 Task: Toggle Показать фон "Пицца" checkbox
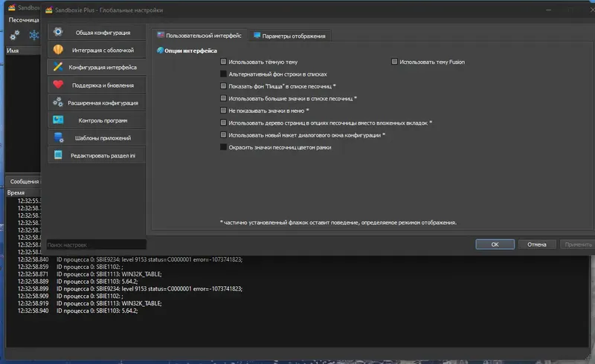tap(223, 86)
